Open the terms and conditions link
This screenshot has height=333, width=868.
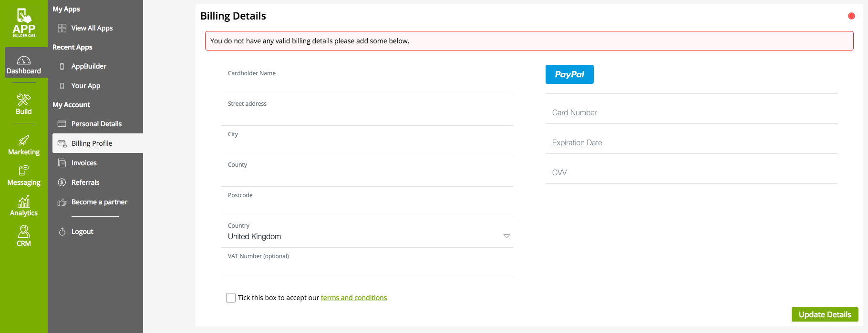(353, 298)
